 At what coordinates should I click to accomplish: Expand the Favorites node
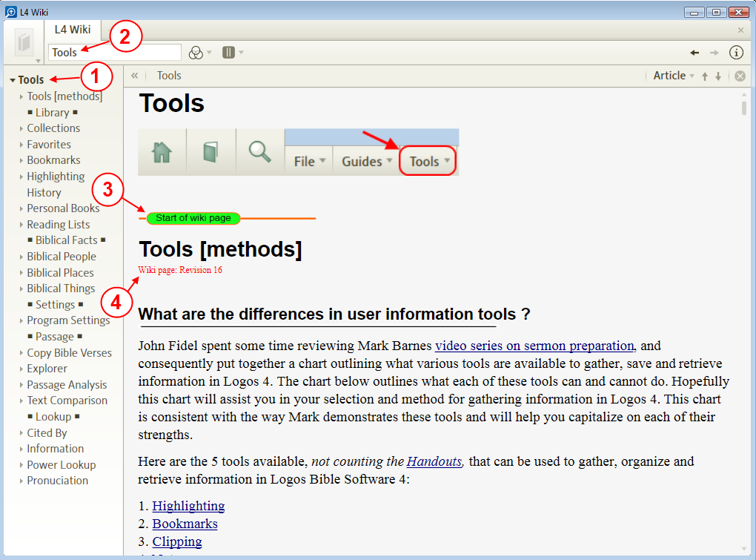pyautogui.click(x=21, y=144)
